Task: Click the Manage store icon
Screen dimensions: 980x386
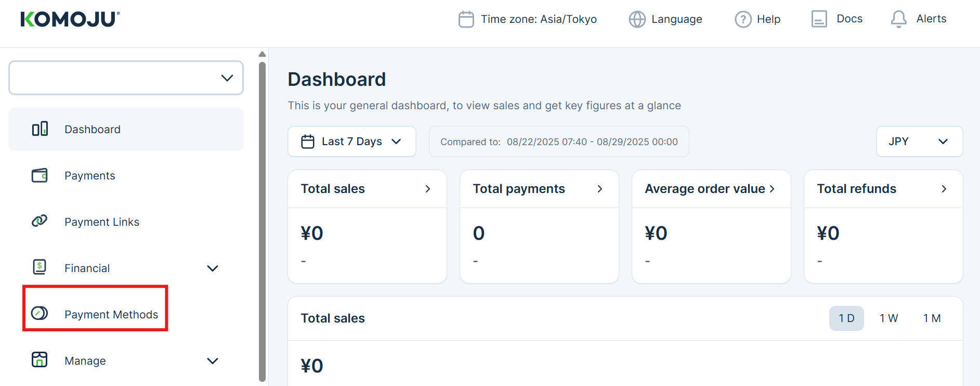Action: (x=40, y=359)
